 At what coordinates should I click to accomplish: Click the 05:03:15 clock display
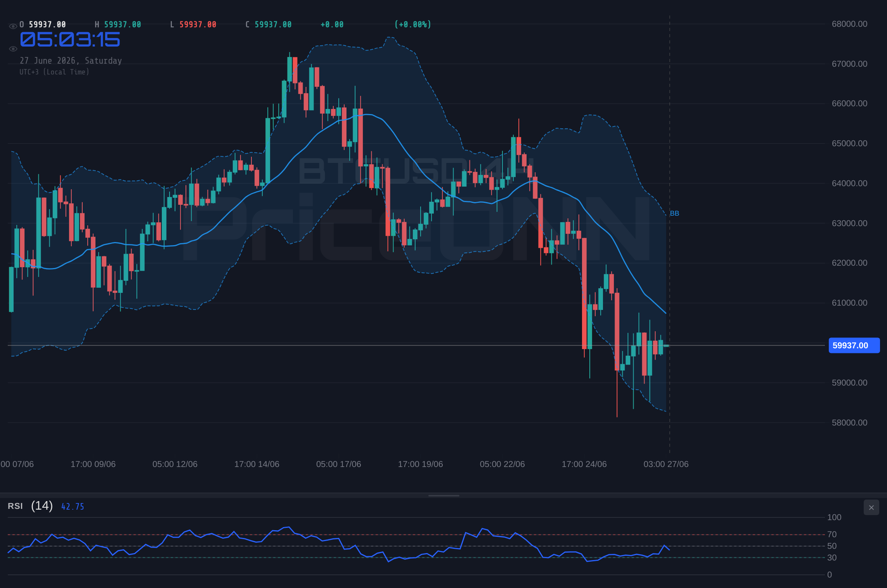(x=70, y=40)
